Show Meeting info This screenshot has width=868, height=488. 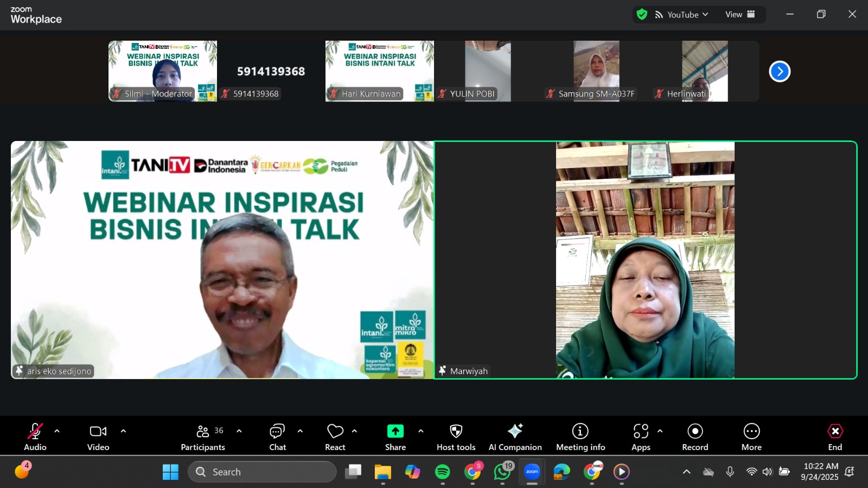tap(580, 432)
